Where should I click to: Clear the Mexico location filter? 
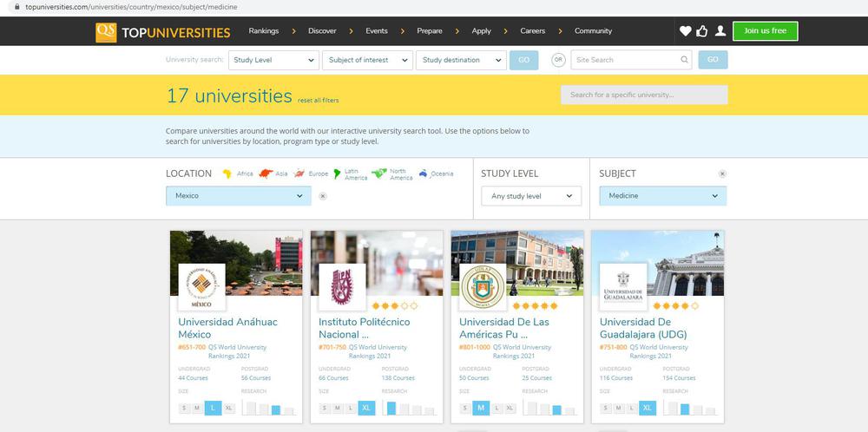323,196
